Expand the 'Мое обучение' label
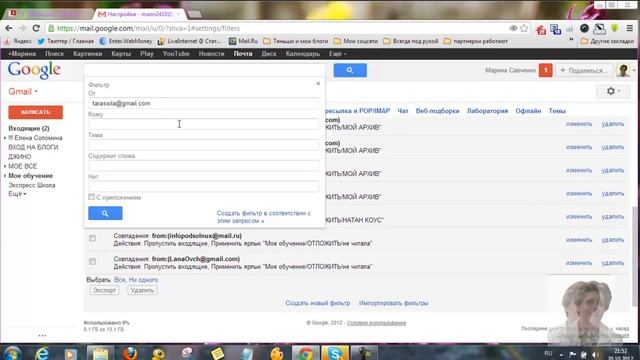Image resolution: width=640 pixels, height=360 pixels. 5,176
